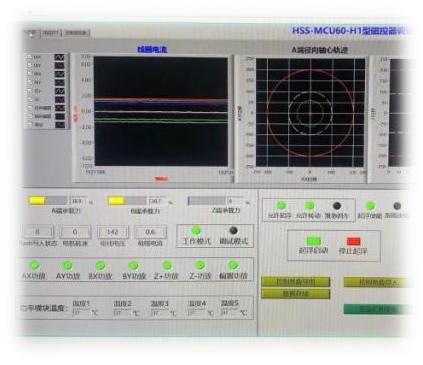Click the 温度5 reading field

tap(230, 312)
